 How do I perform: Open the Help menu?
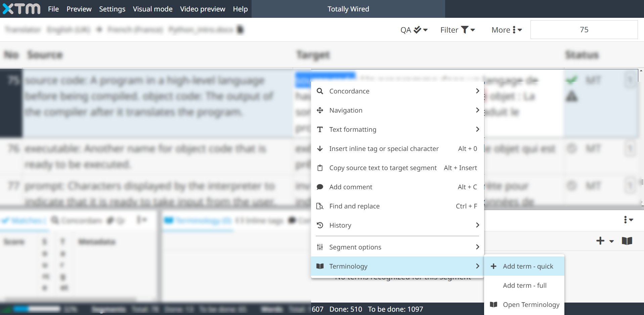(240, 9)
